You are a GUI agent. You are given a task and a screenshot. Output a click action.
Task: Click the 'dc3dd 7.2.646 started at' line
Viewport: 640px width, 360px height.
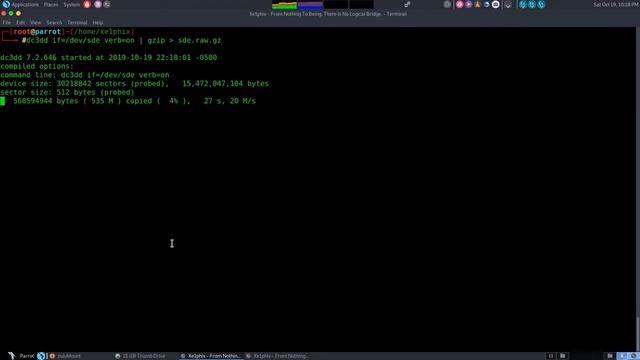109,58
